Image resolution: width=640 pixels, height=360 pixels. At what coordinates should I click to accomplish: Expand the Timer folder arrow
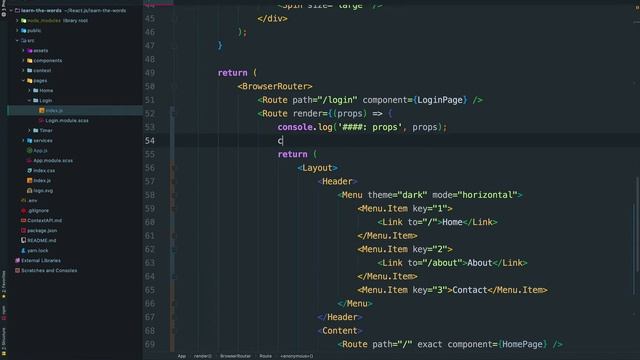(x=29, y=130)
